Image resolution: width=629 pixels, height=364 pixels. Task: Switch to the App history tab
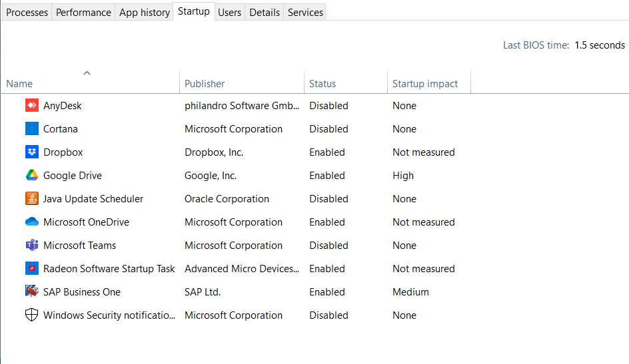coord(145,13)
